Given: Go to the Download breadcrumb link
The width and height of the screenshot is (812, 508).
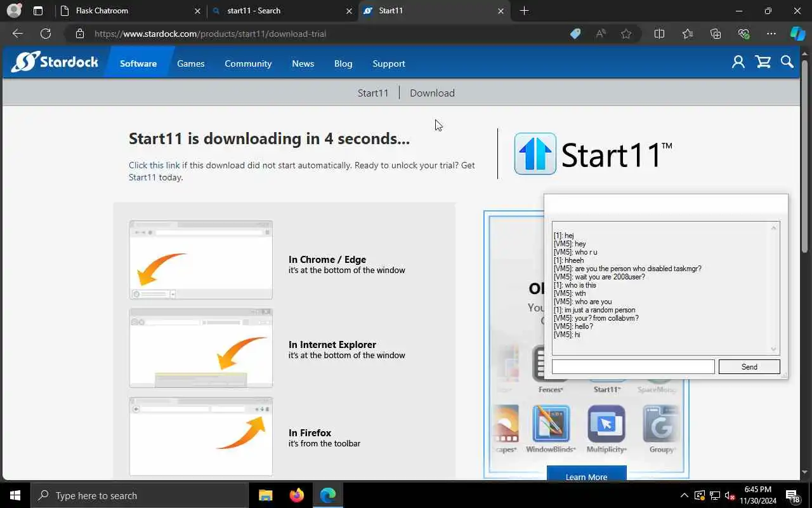Looking at the screenshot, I should pos(432,93).
